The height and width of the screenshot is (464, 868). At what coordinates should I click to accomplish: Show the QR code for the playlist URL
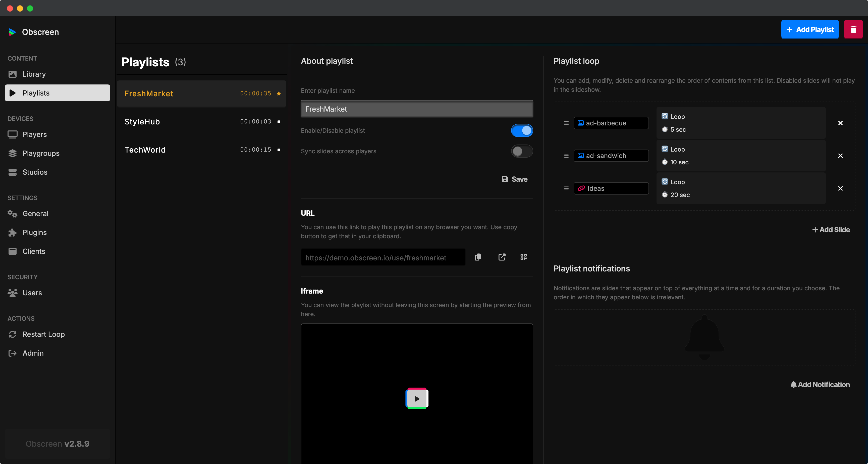[x=523, y=257]
